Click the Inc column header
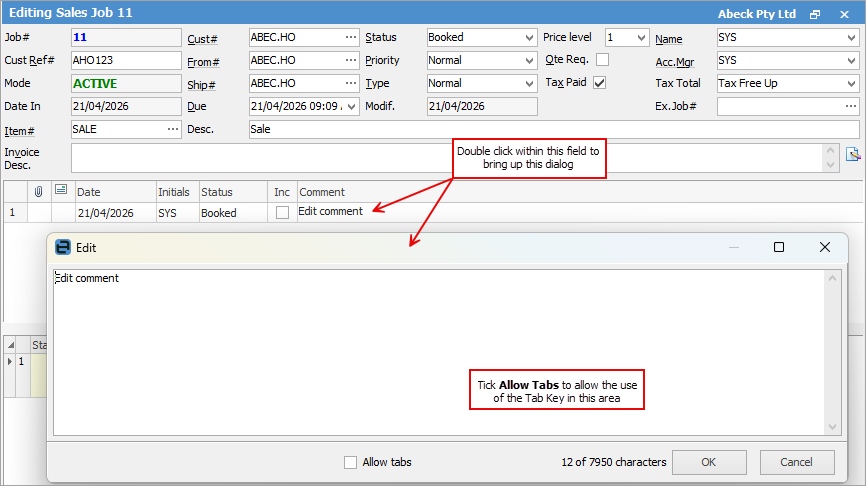The width and height of the screenshot is (866, 486). [x=282, y=192]
